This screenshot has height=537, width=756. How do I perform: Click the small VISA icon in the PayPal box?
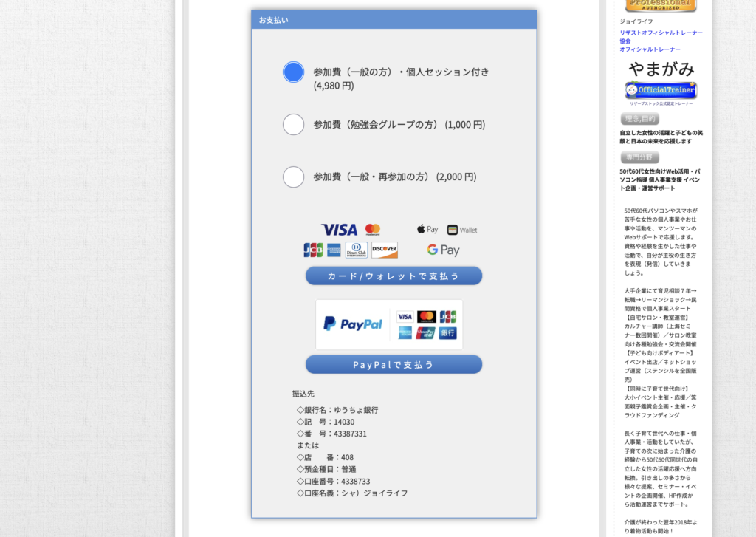[x=405, y=316]
